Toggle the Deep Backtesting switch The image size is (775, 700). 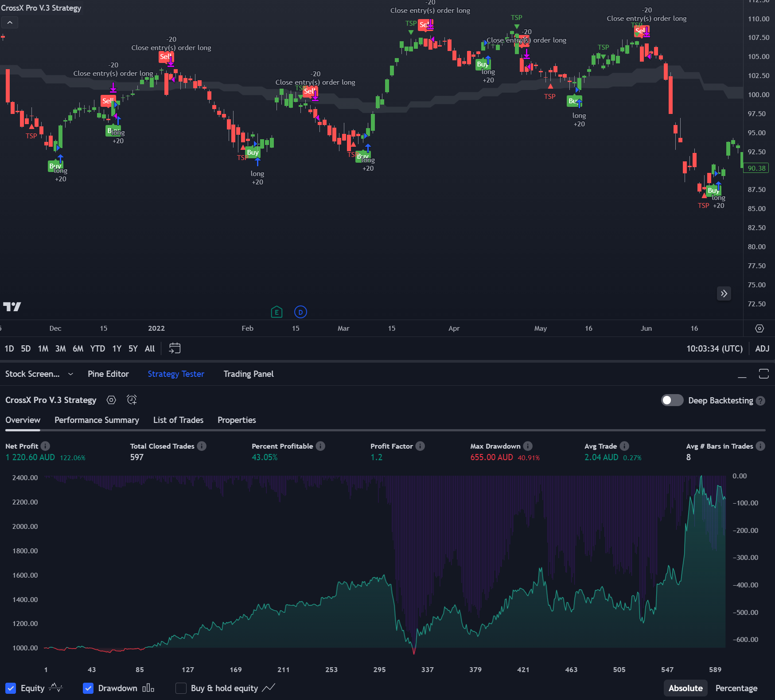click(x=672, y=400)
